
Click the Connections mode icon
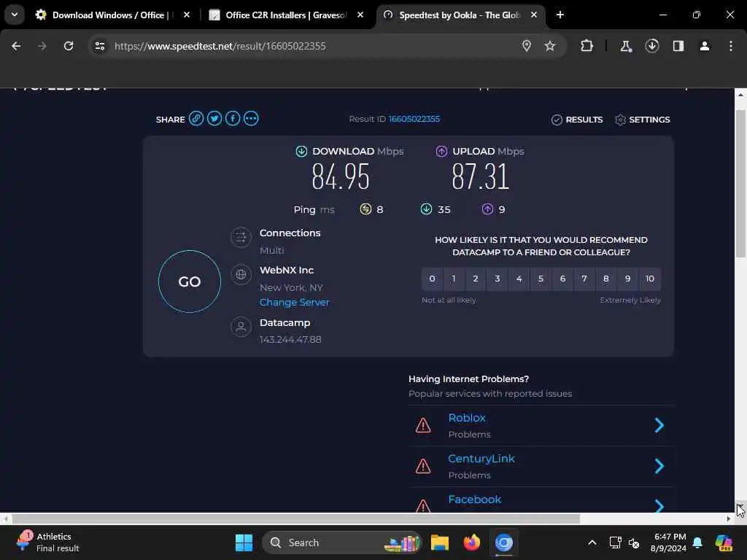coord(241,237)
